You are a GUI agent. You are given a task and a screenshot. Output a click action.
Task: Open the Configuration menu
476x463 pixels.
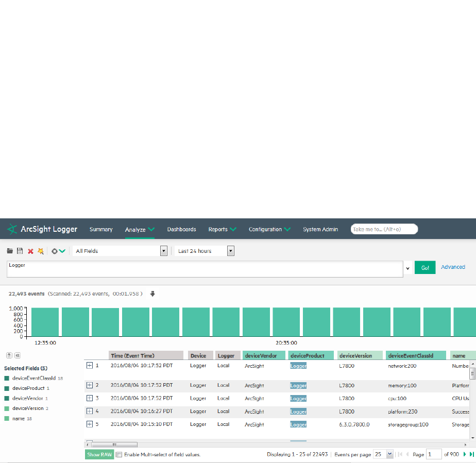pyautogui.click(x=269, y=229)
